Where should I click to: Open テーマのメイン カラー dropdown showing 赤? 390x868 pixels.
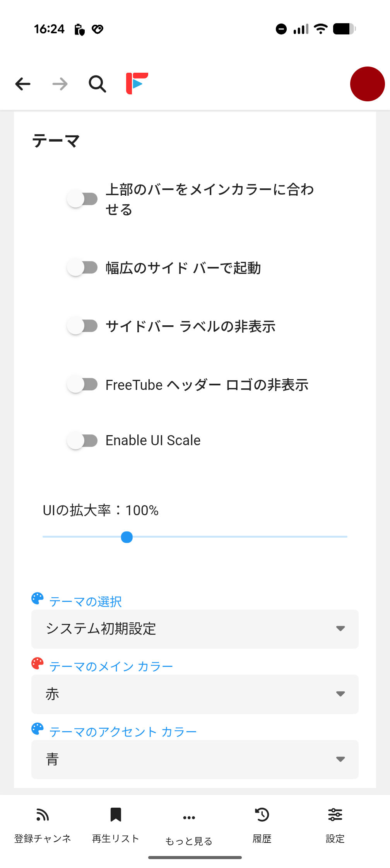coord(195,694)
